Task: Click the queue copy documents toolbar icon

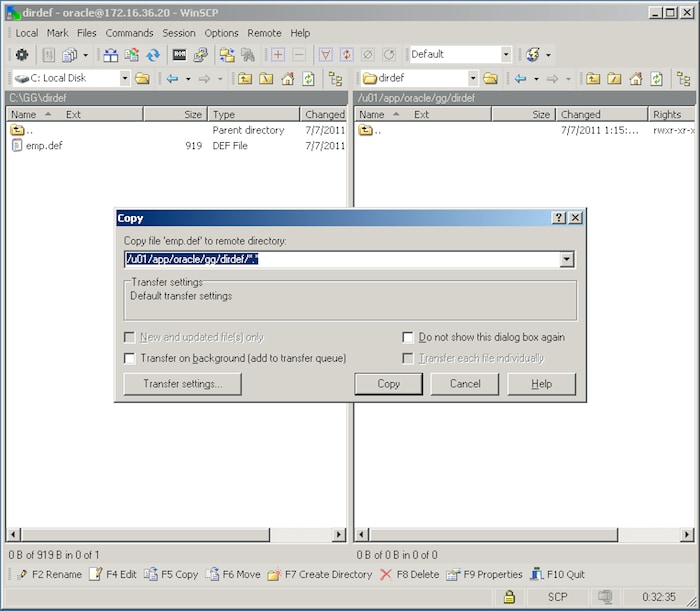Action: pyautogui.click(x=69, y=55)
